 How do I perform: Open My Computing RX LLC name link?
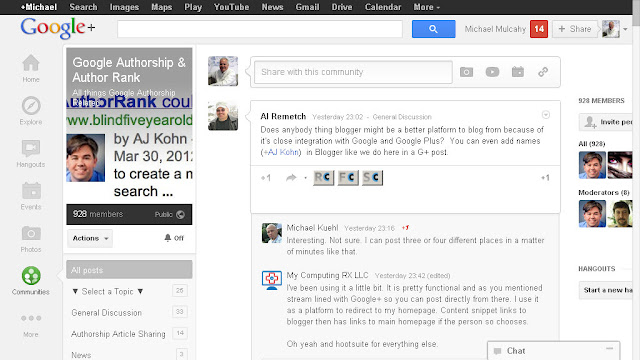pyautogui.click(x=327, y=275)
